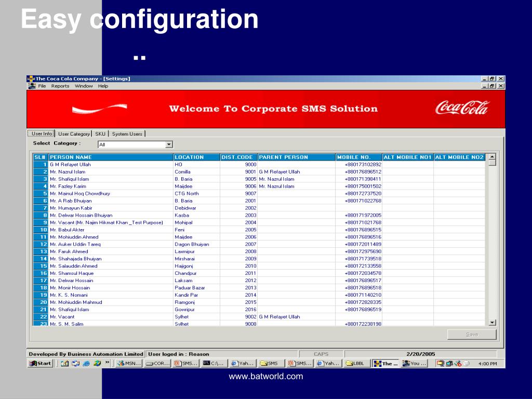Click the table scrollbar up arrow
Viewport: 532px width, 399px height.
click(x=492, y=157)
